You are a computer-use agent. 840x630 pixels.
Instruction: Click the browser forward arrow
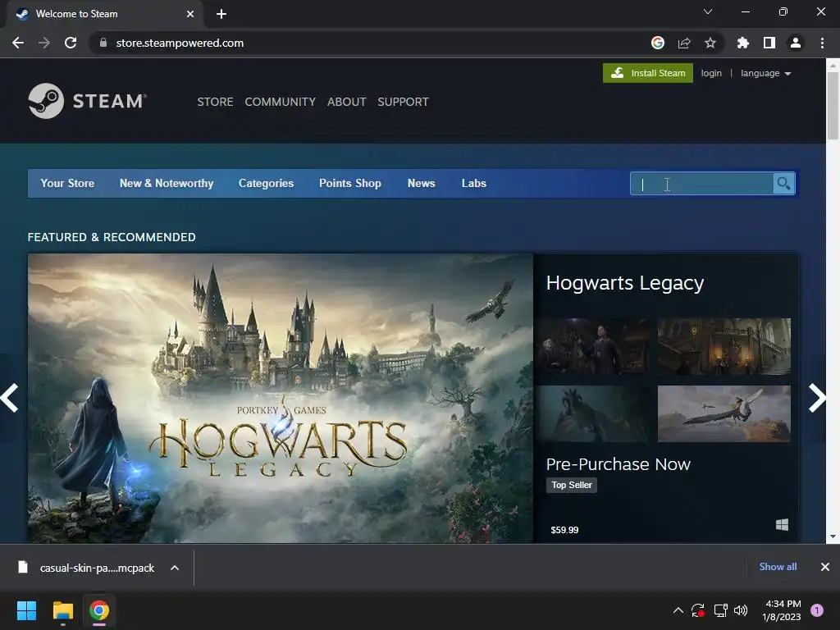[44, 43]
